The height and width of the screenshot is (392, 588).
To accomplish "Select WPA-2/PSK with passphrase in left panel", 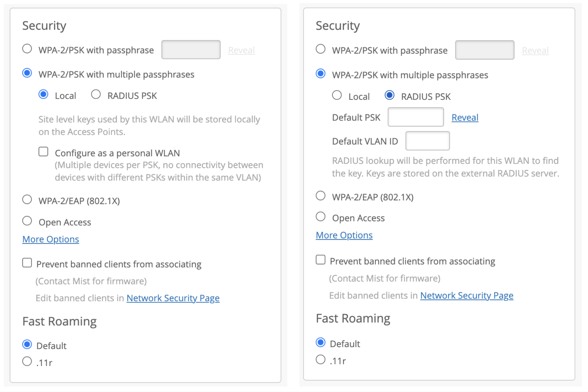I will pos(27,49).
